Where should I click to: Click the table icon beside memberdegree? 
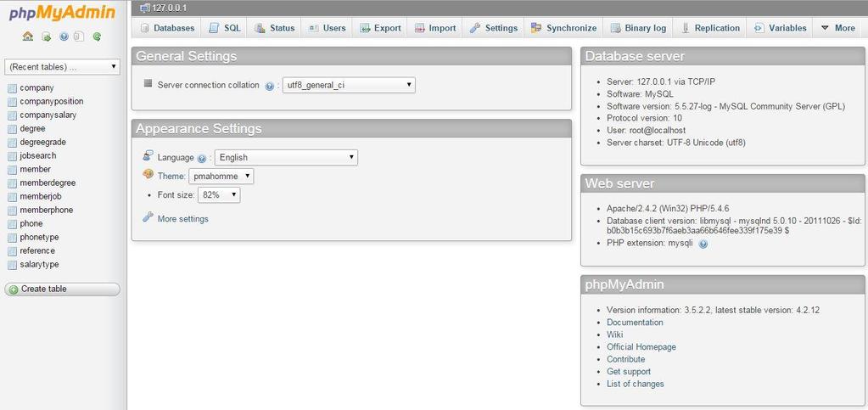click(12, 183)
